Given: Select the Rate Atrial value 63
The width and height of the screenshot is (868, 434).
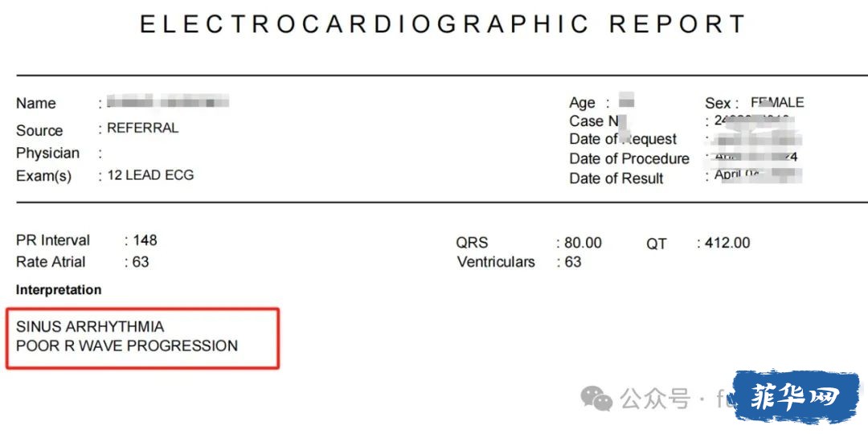Looking at the screenshot, I should (x=141, y=262).
